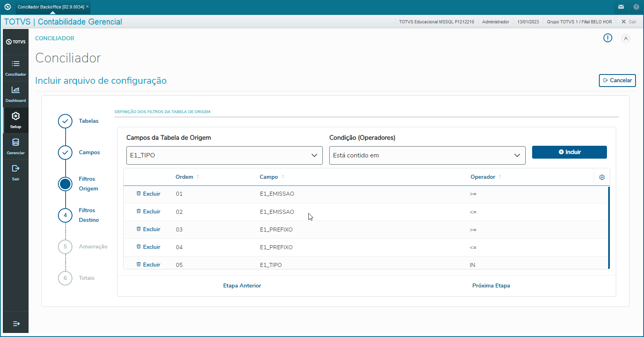Image resolution: width=644 pixels, height=337 pixels.
Task: Select the E1_TIPO cell in row 05
Action: [271, 265]
